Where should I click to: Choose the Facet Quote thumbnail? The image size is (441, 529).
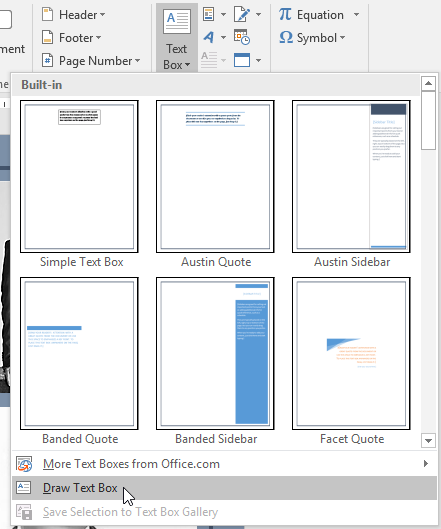pyautogui.click(x=351, y=354)
